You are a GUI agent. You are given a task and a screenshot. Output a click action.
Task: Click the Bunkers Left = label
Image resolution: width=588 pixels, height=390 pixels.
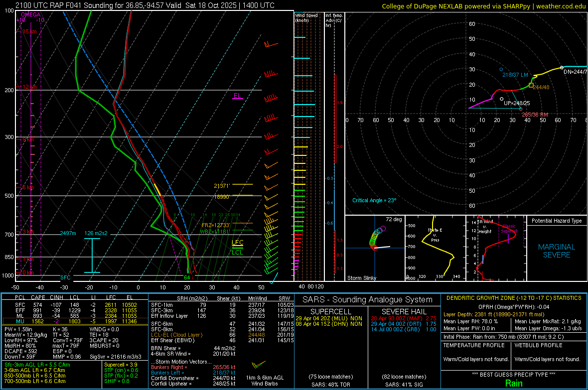tap(167, 373)
